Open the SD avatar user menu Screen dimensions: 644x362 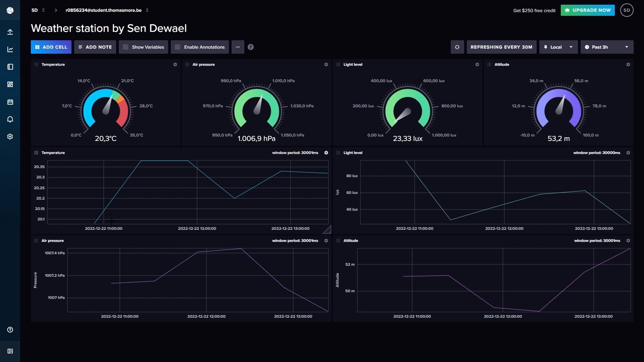pos(626,10)
